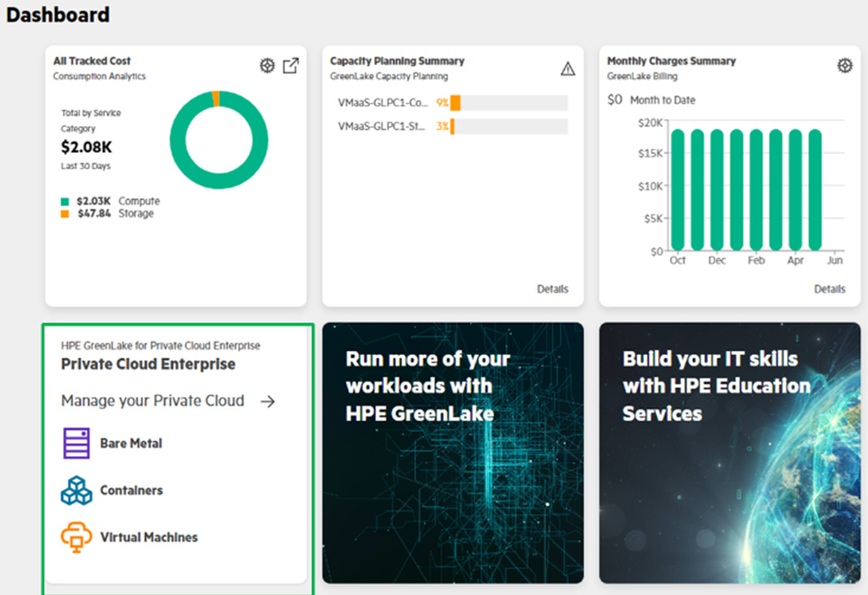Open Details link in Capacity Planning Summary

pyautogui.click(x=553, y=288)
